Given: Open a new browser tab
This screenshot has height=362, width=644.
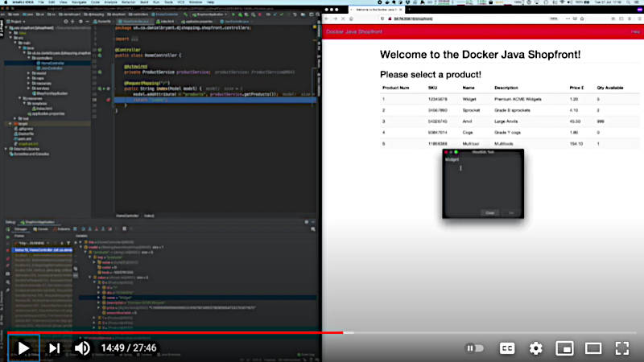Looking at the screenshot, I should coord(409,9).
